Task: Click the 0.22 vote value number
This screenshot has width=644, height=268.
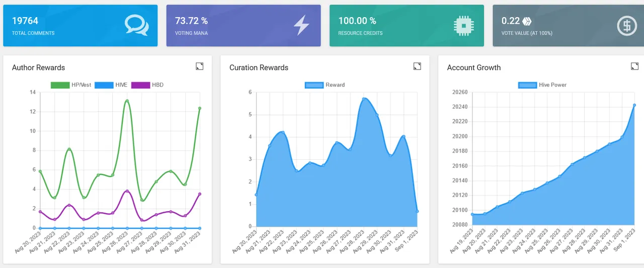Action: tap(511, 21)
